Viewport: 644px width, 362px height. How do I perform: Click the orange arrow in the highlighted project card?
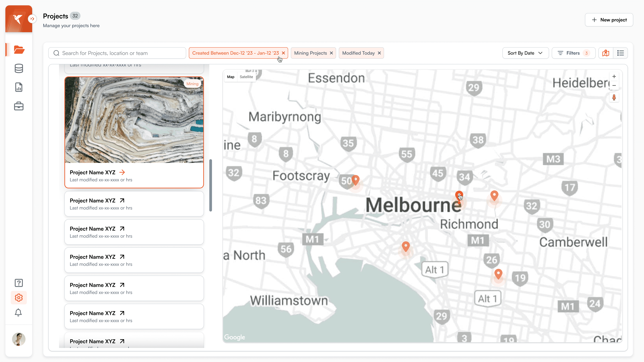(x=122, y=172)
